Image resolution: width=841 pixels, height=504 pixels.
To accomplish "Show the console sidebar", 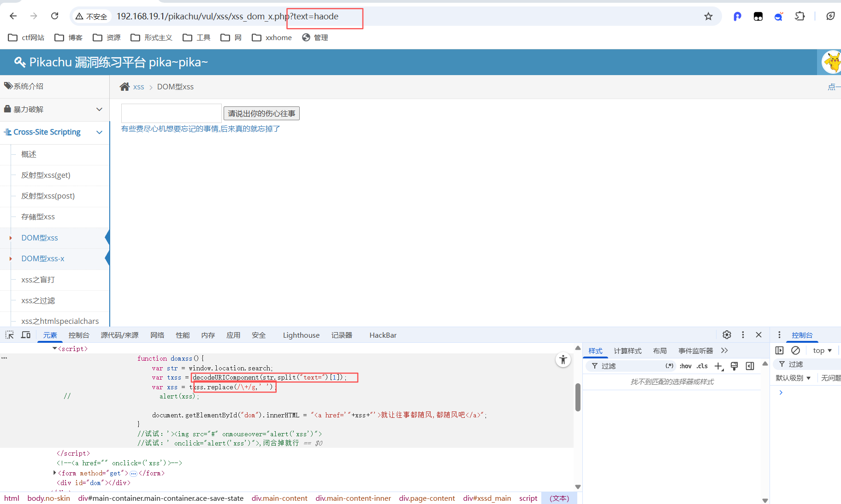I will pos(780,351).
